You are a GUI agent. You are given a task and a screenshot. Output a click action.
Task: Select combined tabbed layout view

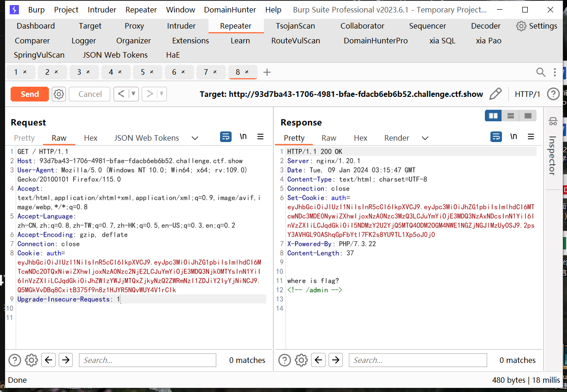528,115
